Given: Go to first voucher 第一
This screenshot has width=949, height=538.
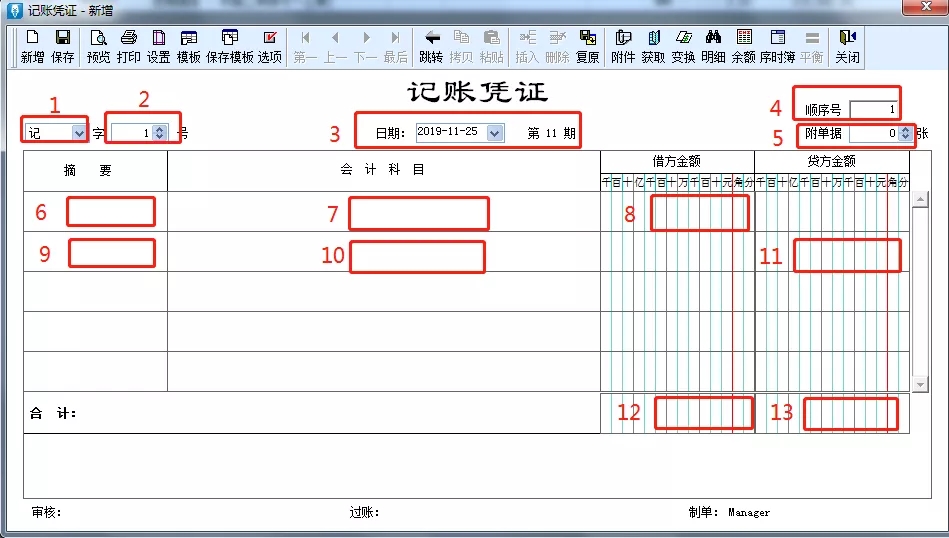Looking at the screenshot, I should pos(305,47).
